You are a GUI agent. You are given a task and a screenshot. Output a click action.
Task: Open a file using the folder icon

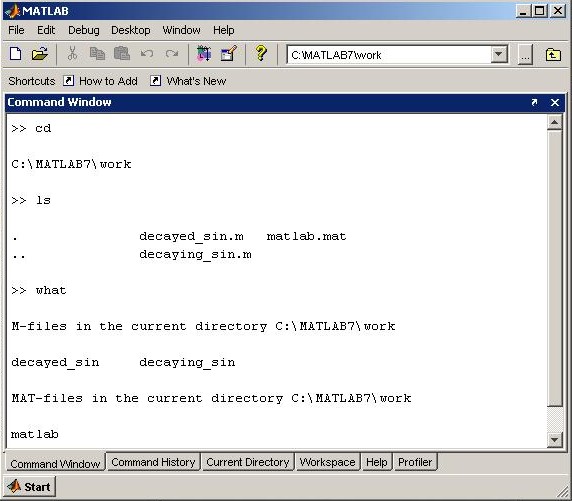pyautogui.click(x=39, y=54)
